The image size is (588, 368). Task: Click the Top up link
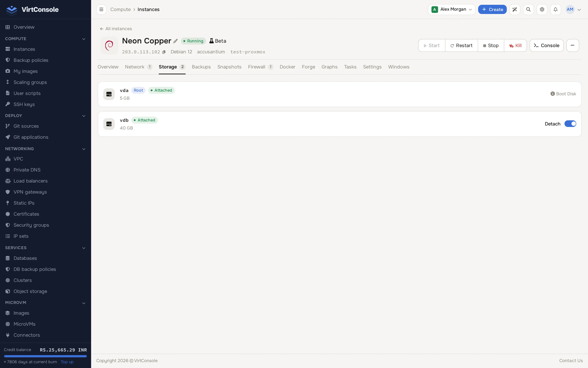[67, 362]
